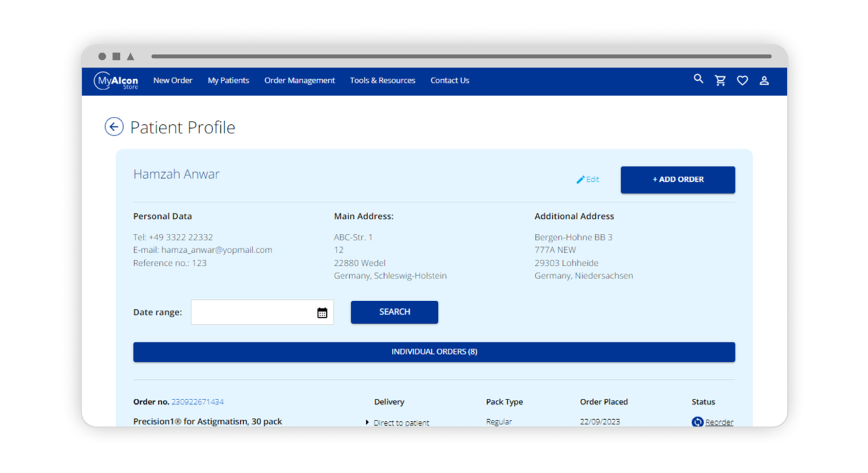Image resolution: width=868 pixels, height=473 pixels.
Task: Click the back arrow beside Patient Profile
Action: (x=114, y=127)
